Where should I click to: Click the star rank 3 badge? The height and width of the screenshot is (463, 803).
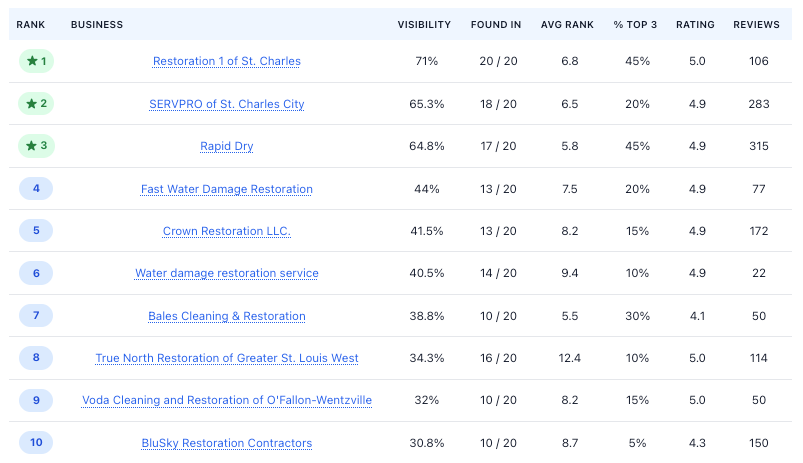coord(36,145)
